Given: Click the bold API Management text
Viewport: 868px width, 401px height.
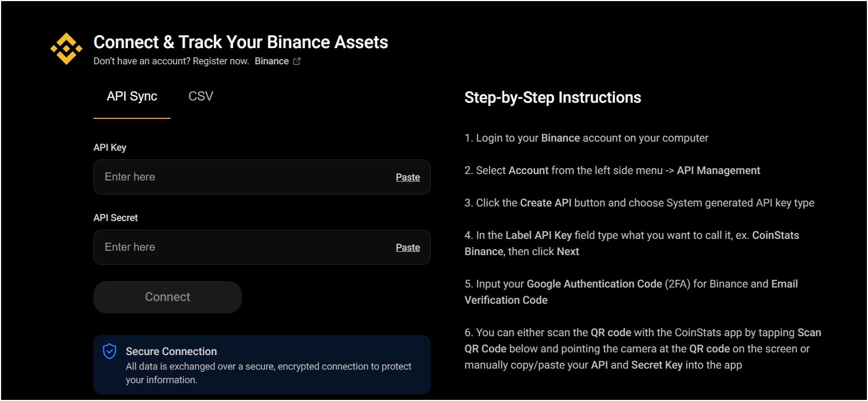Looking at the screenshot, I should pyautogui.click(x=718, y=171).
